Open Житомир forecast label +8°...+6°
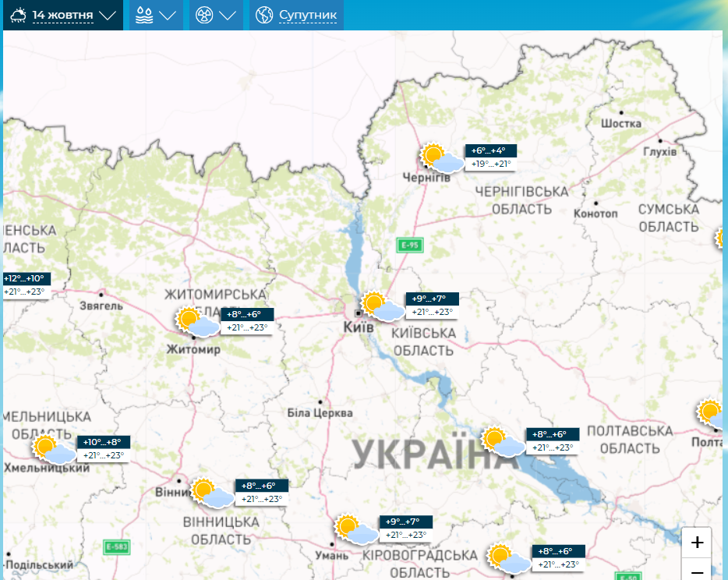The image size is (728, 580). [247, 315]
